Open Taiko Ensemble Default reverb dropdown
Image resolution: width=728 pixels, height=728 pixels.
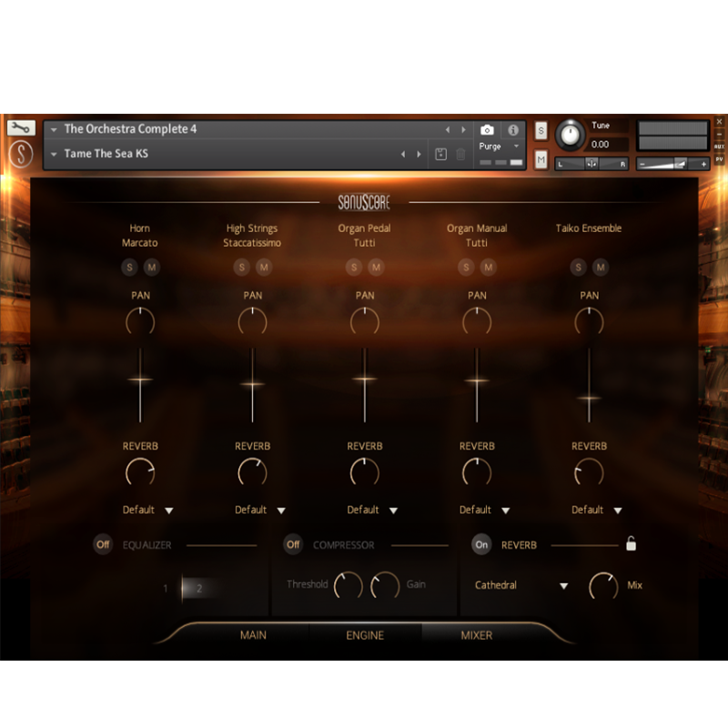click(x=597, y=510)
